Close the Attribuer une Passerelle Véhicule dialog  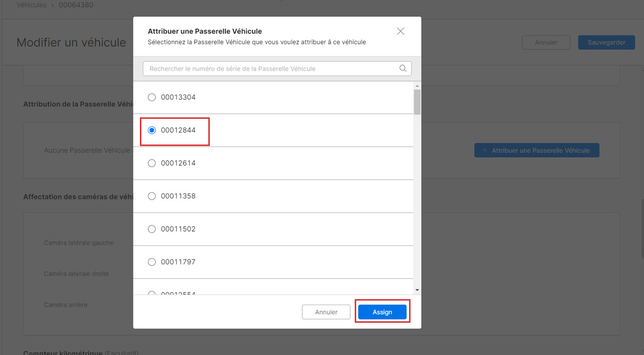[400, 31]
